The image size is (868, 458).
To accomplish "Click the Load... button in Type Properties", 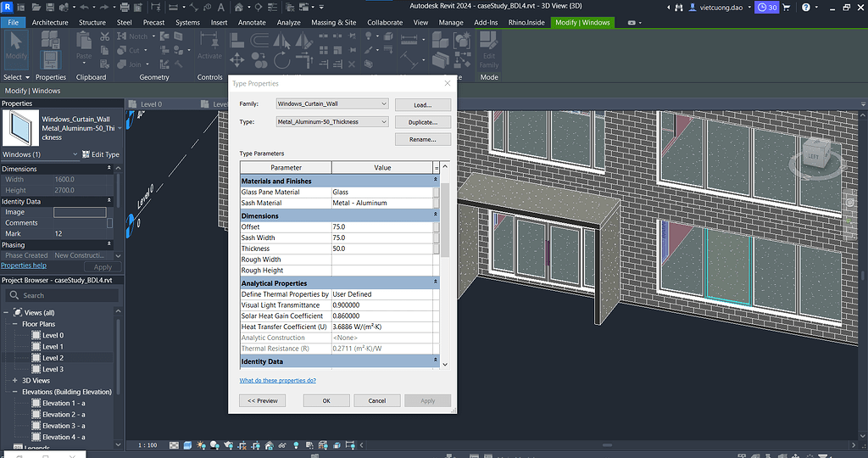I will pyautogui.click(x=423, y=104).
